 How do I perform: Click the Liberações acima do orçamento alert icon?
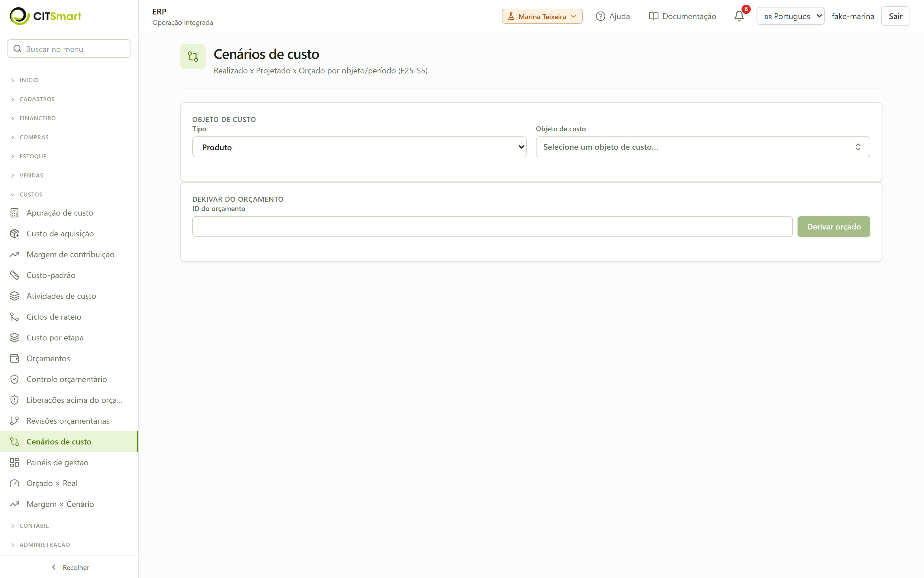pos(14,400)
